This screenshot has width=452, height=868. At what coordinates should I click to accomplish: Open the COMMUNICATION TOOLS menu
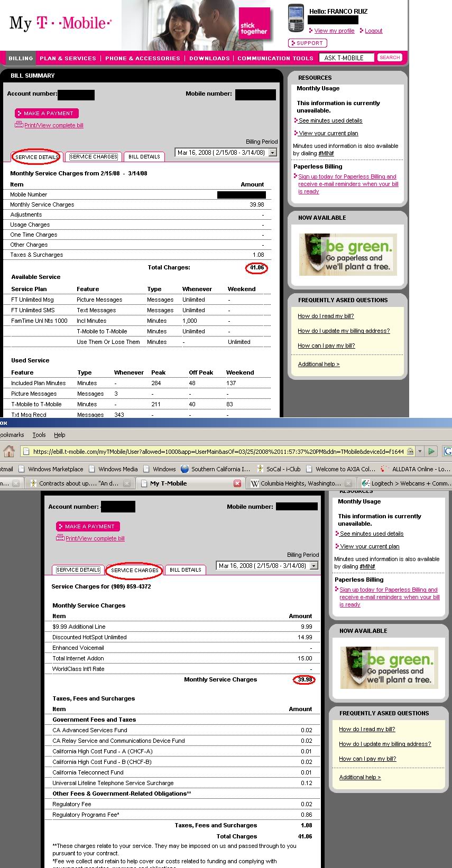(275, 58)
